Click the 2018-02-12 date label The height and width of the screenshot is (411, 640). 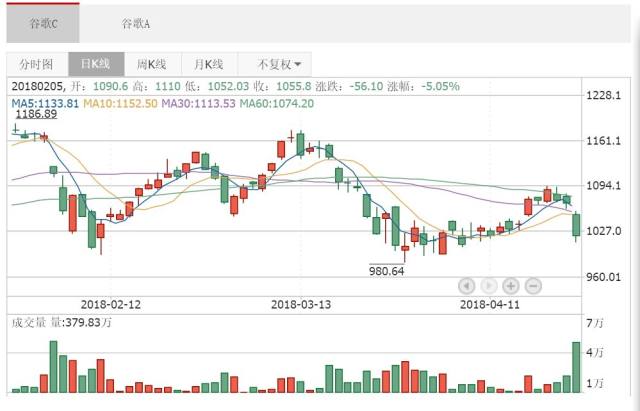point(111,304)
